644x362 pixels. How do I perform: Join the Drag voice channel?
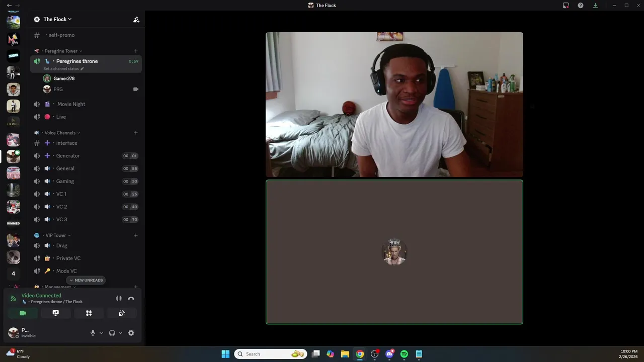click(x=86, y=245)
